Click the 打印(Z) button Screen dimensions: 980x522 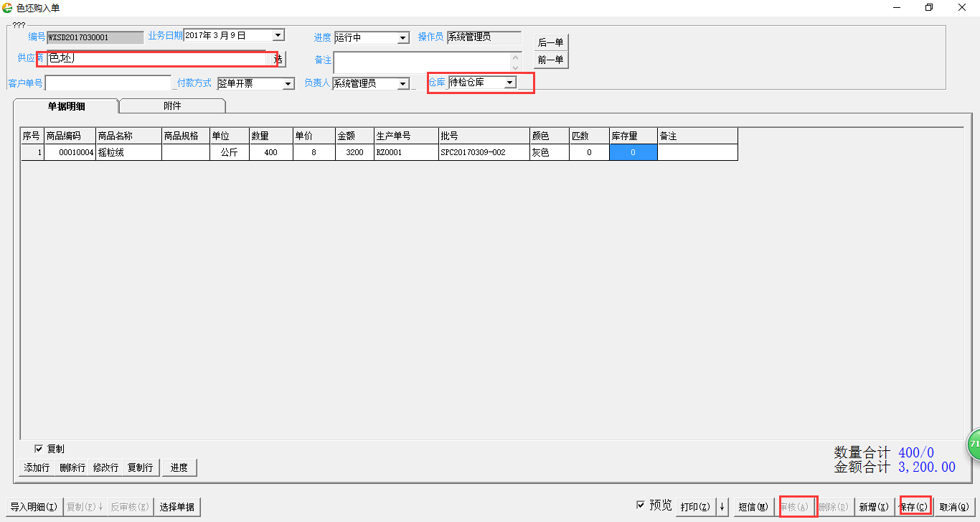(x=695, y=507)
